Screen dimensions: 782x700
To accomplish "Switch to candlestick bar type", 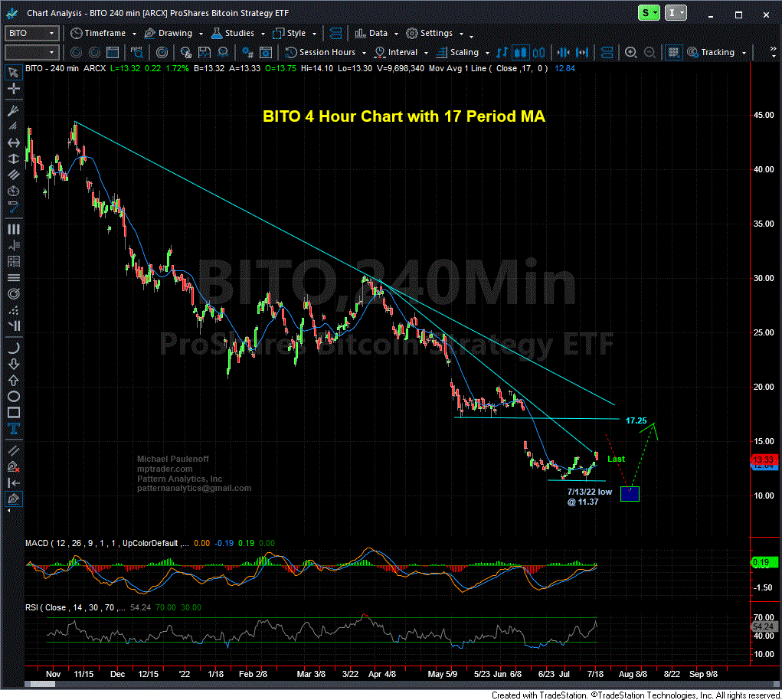I will (521, 52).
